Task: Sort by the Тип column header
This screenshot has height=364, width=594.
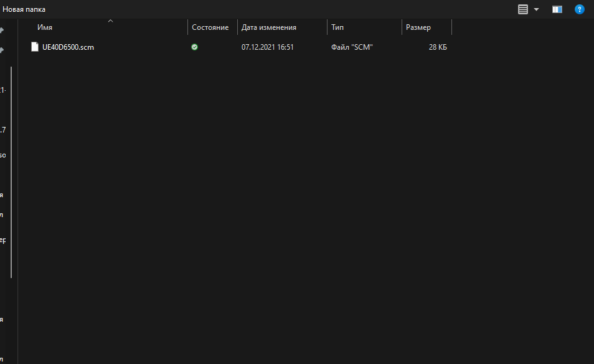Action: coord(337,27)
